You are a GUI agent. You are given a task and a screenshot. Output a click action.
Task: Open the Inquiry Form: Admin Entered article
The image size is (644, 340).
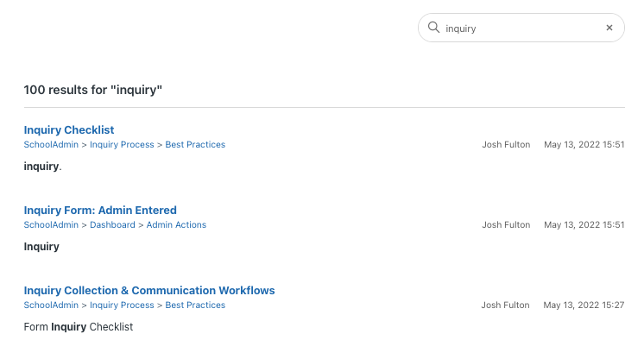(x=100, y=211)
